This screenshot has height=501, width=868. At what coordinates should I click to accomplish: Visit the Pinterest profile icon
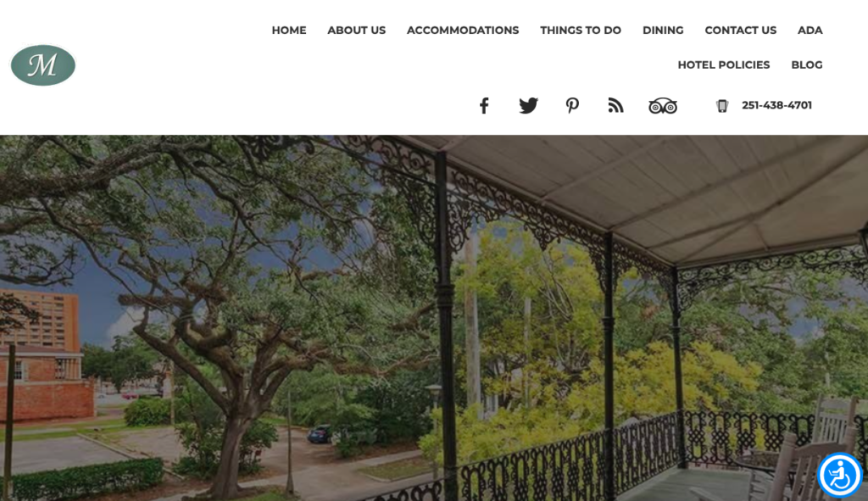572,105
